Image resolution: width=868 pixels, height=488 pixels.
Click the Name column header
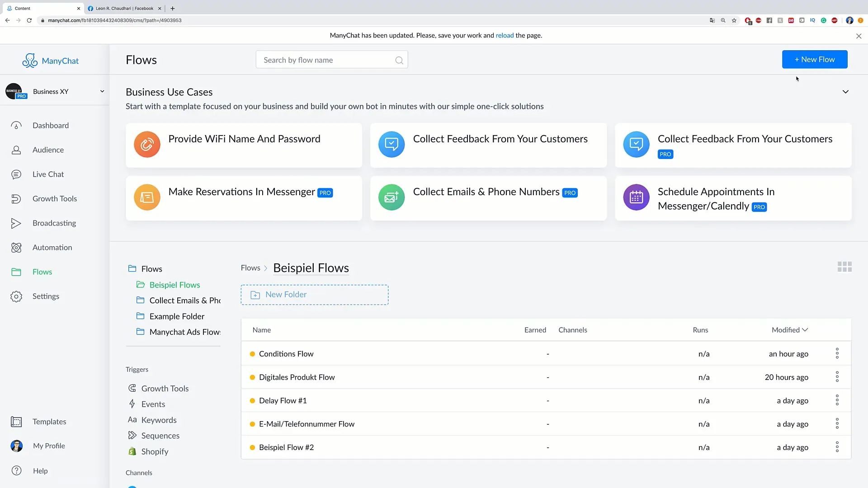(262, 330)
